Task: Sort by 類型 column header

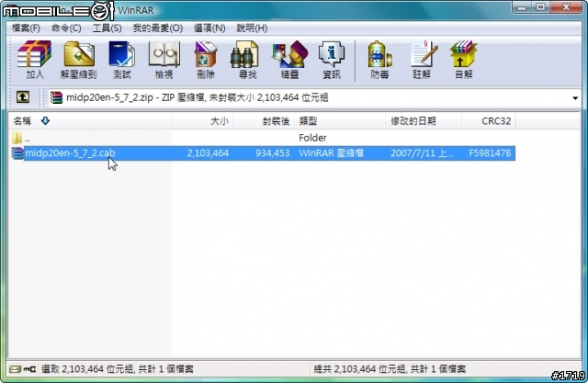Action: coord(340,121)
